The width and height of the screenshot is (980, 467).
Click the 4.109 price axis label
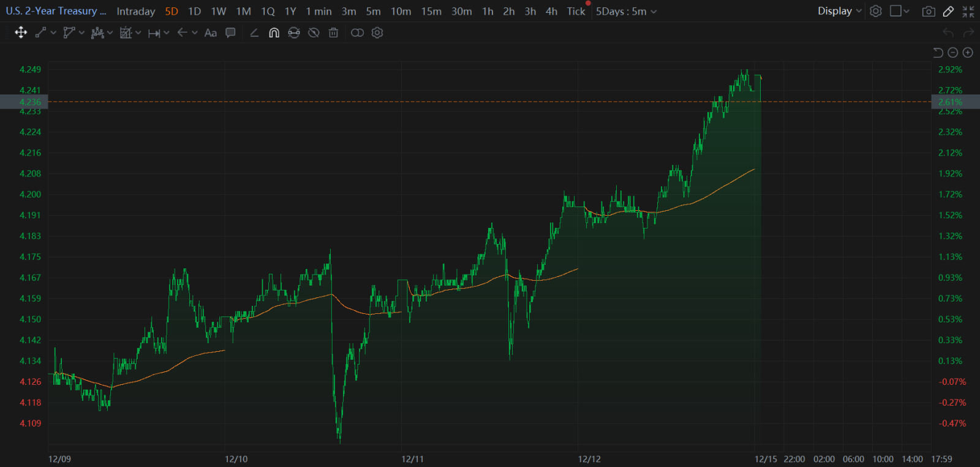pyautogui.click(x=31, y=423)
